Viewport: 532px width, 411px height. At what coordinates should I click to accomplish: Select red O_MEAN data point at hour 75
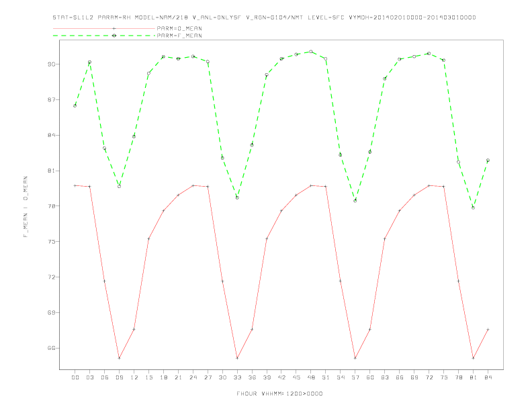[443, 186]
